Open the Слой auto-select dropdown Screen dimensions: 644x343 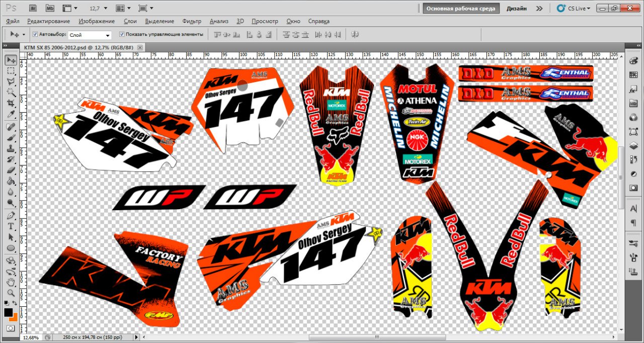tap(90, 35)
